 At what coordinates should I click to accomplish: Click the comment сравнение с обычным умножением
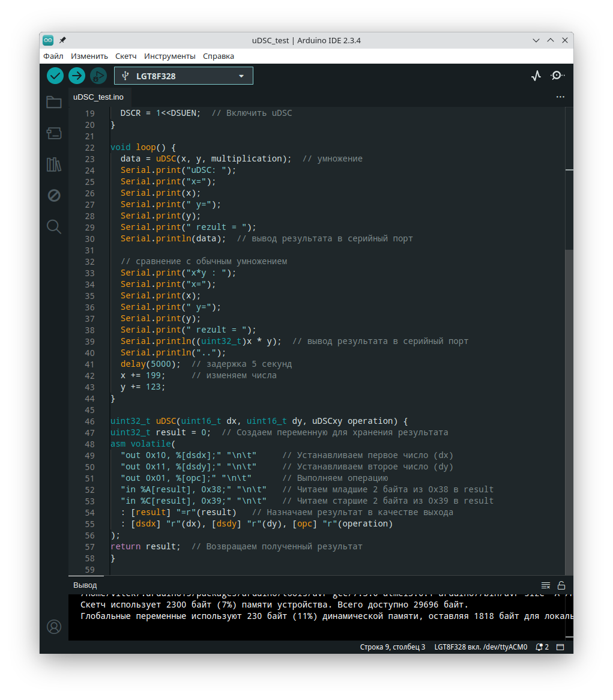204,261
